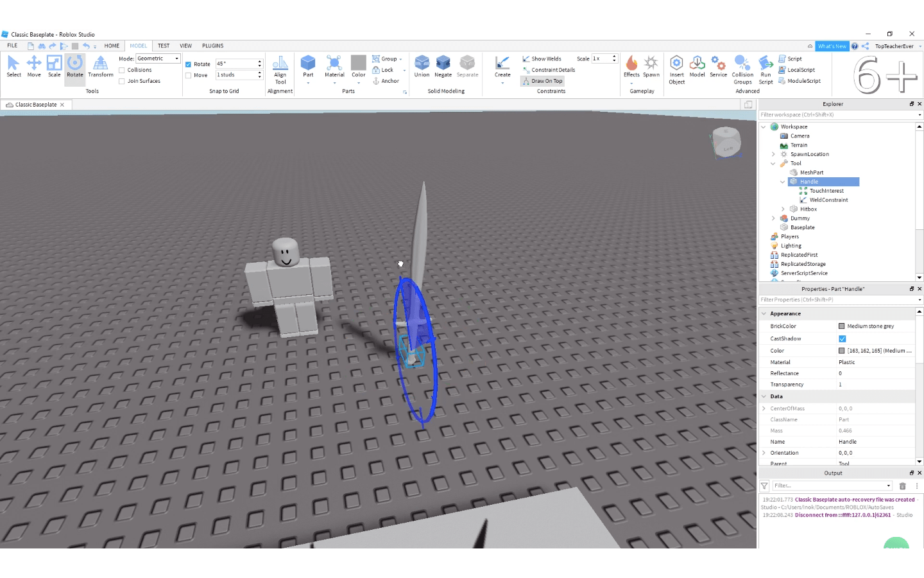Union the selected parts

(422, 67)
